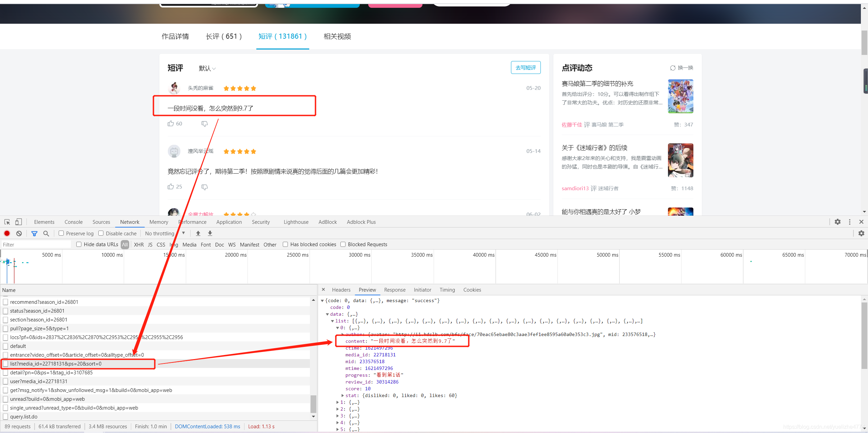Click the 去写短评 button
The height and width of the screenshot is (433, 868).
[526, 67]
